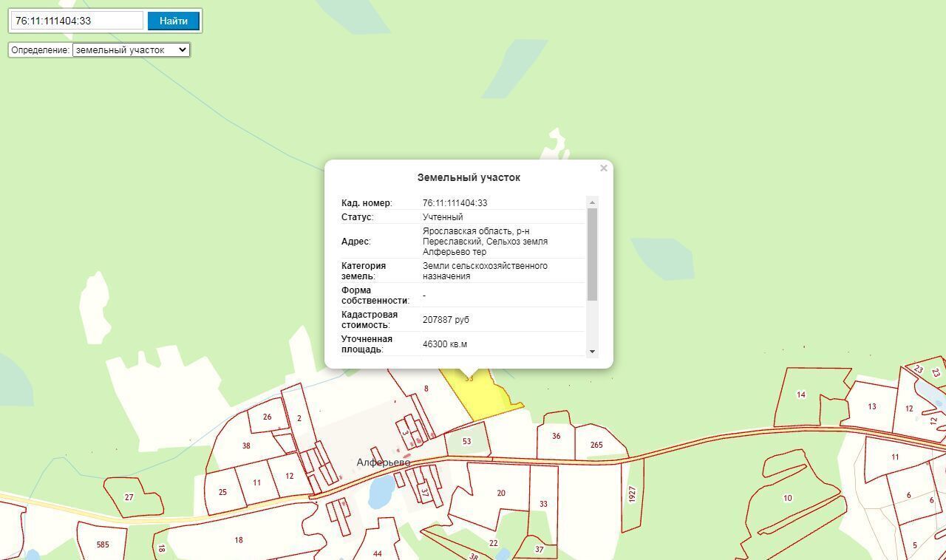Select parcel 5 on the map

[x=914, y=545]
